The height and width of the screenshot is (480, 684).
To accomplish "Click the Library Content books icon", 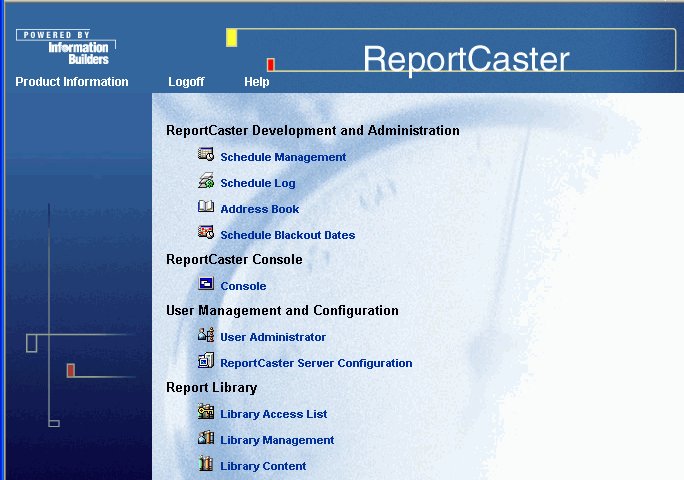I will point(206,463).
